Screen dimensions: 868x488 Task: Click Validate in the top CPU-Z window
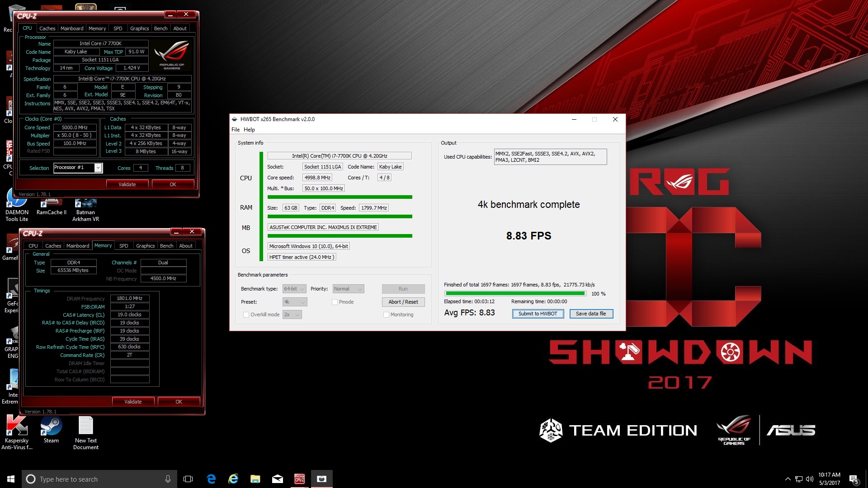click(127, 184)
